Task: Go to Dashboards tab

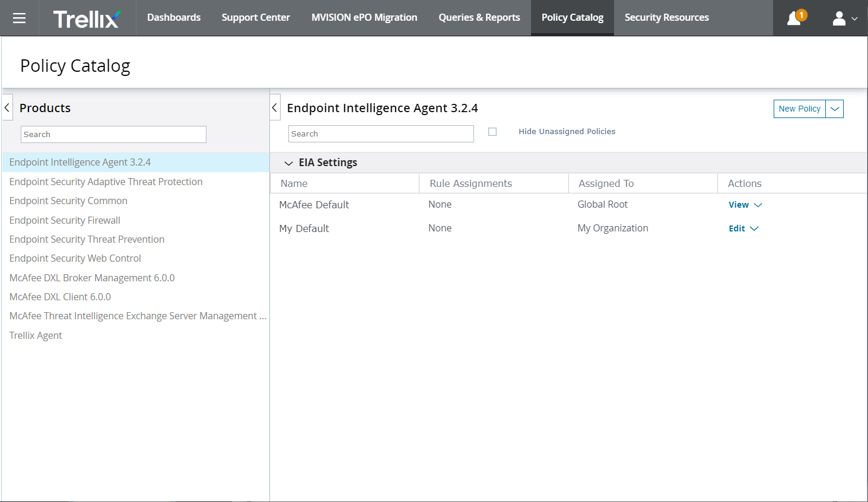Action: [174, 18]
